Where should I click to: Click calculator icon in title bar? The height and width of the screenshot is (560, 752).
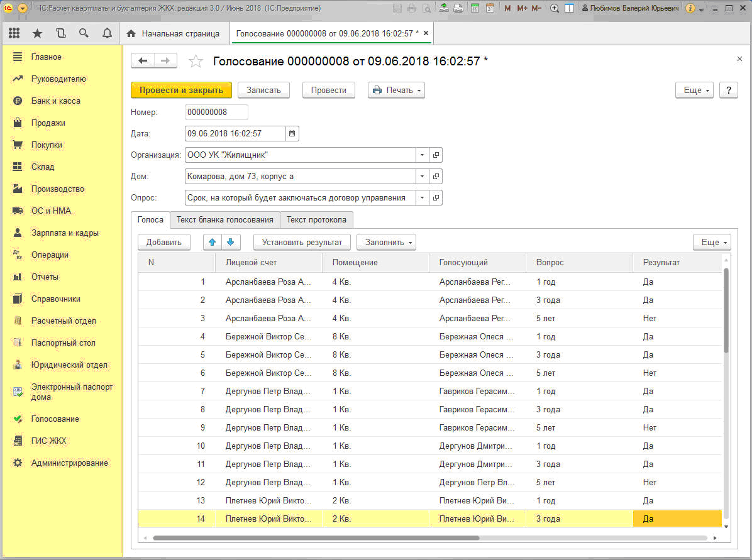click(475, 8)
